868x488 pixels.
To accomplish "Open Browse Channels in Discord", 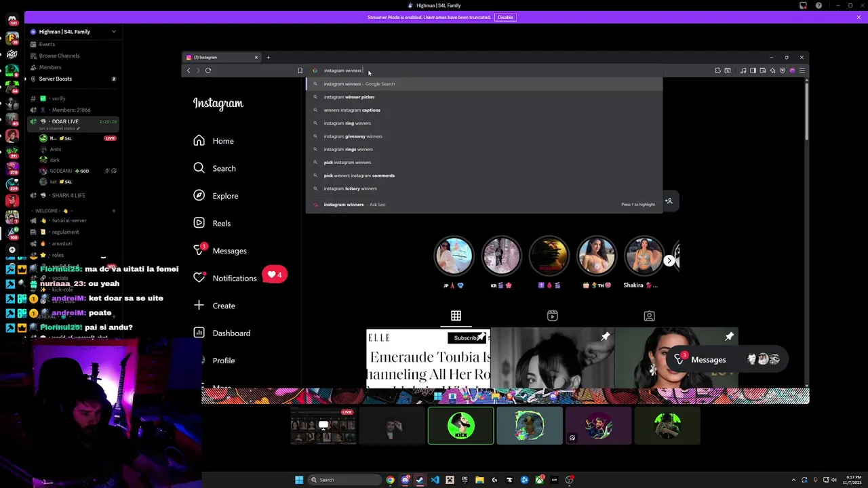I will 59,56.
